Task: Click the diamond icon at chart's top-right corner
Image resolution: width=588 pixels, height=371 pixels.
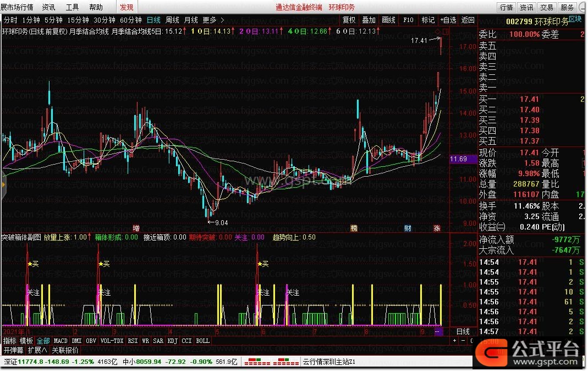Action: pyautogui.click(x=438, y=31)
